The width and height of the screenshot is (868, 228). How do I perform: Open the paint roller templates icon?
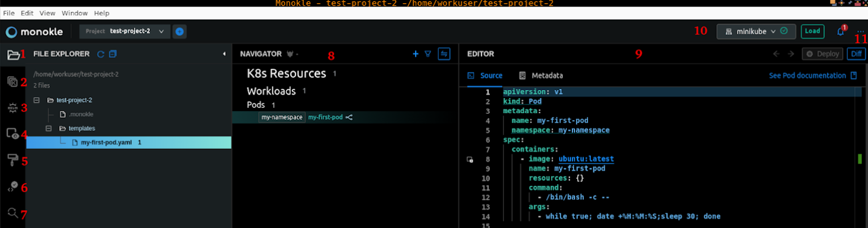coord(12,160)
